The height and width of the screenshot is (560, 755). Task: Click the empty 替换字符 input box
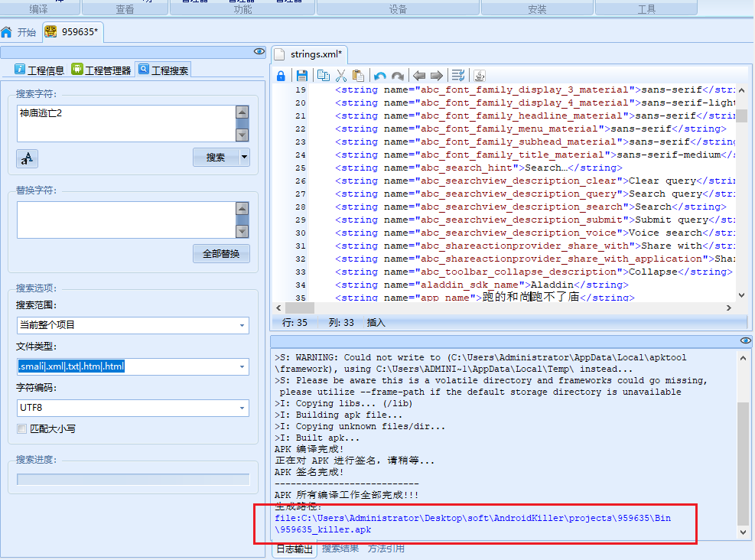click(126, 220)
